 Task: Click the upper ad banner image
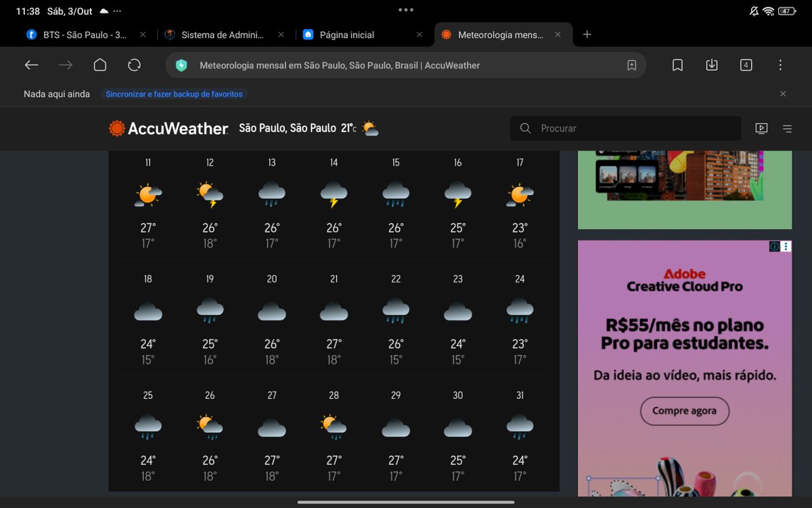tap(684, 190)
